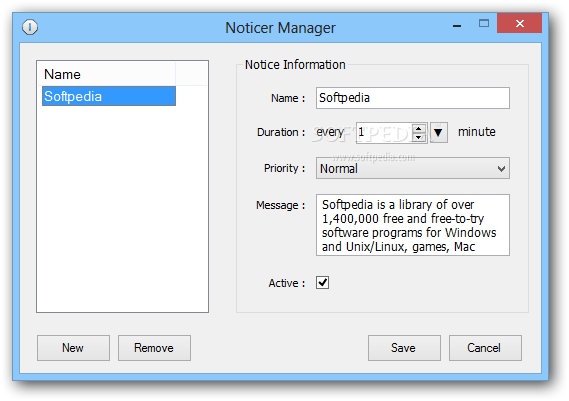
Task: Click the 'minute' unit label
Action: (x=476, y=132)
